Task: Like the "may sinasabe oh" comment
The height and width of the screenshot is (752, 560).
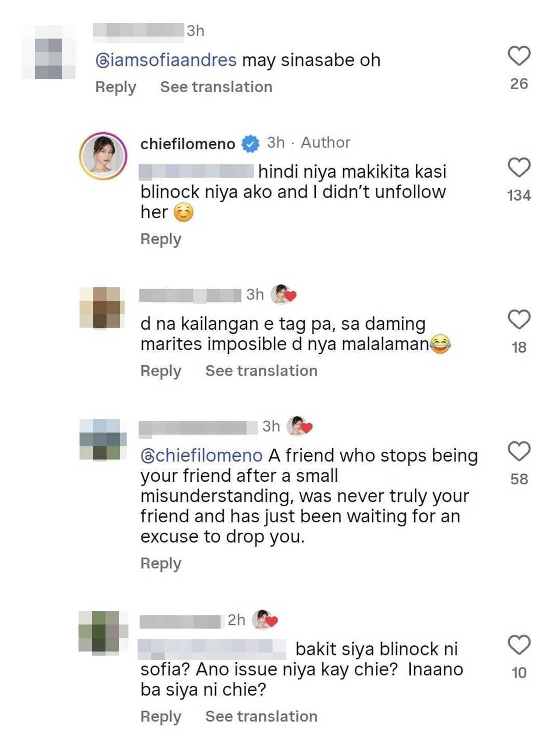Action: pyautogui.click(x=519, y=56)
